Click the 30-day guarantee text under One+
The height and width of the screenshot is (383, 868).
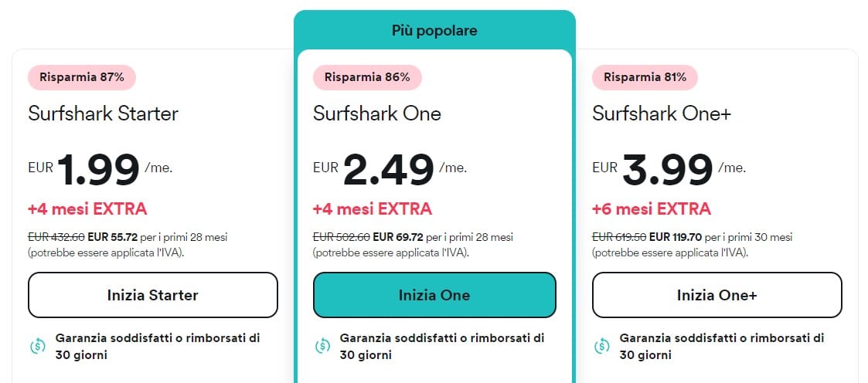pos(722,346)
